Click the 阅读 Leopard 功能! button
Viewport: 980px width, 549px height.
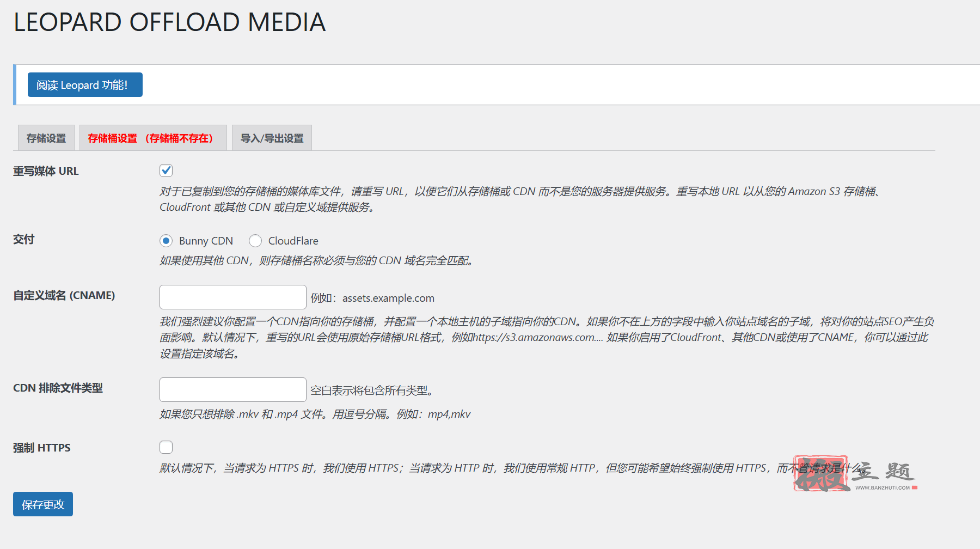(x=85, y=85)
